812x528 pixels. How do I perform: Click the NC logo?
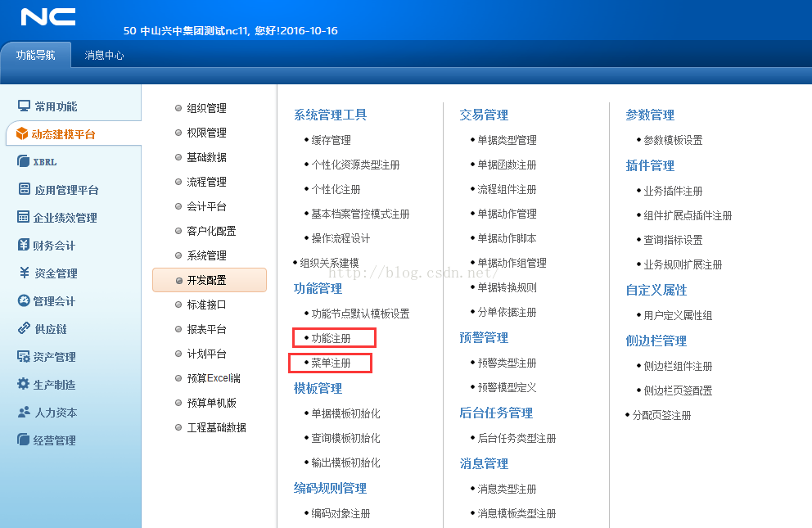48,17
